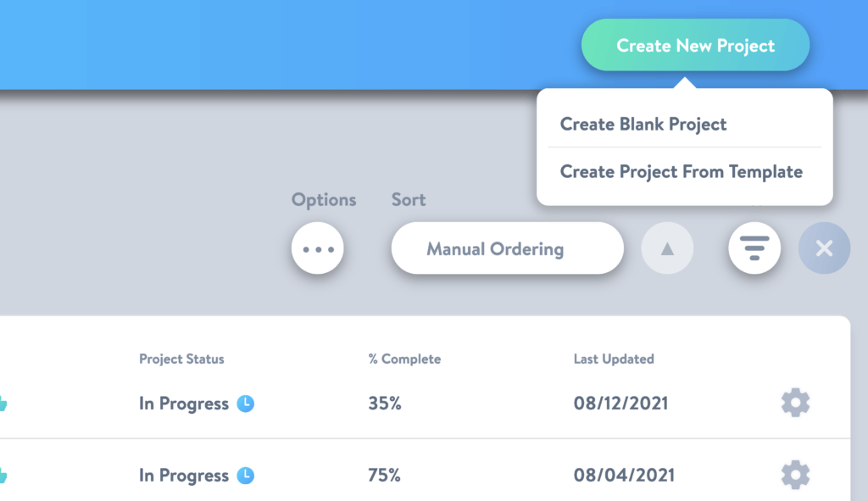Click clock icon on second In Progress row

[x=246, y=476]
